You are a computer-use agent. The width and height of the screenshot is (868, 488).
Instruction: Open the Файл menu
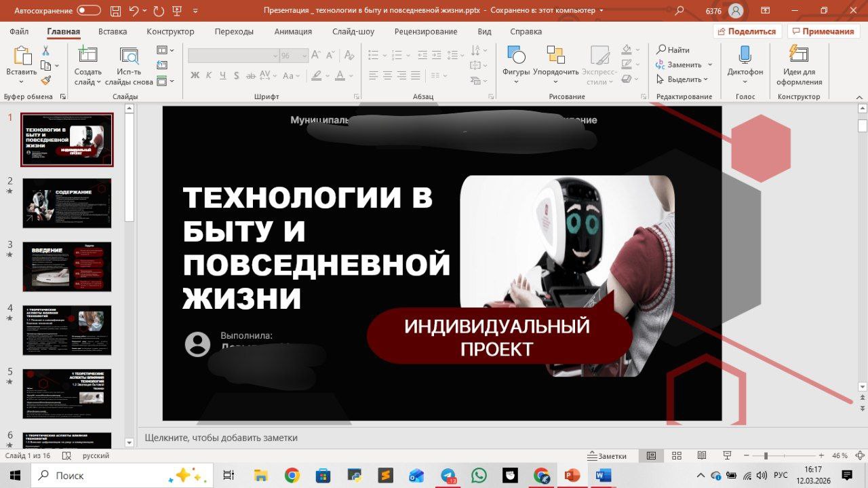pyautogui.click(x=19, y=31)
